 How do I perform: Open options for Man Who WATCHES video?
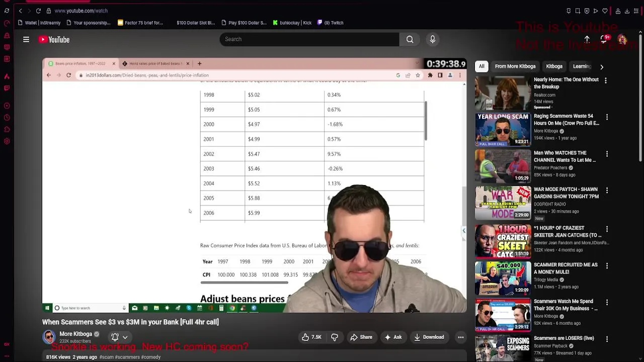(x=607, y=154)
